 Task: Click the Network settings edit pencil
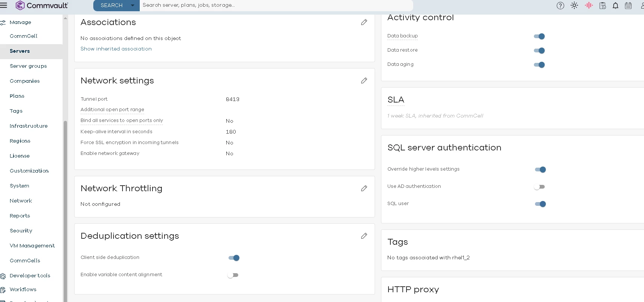click(364, 81)
